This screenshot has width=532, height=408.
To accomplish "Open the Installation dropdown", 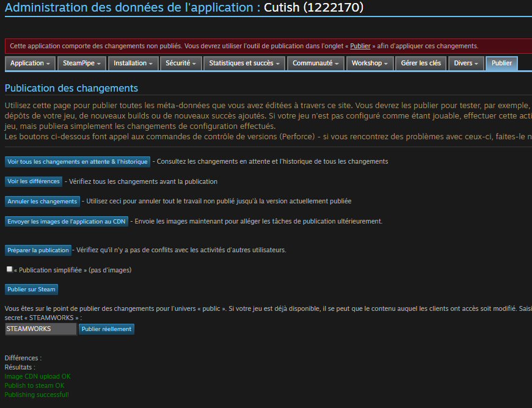I will tap(133, 64).
